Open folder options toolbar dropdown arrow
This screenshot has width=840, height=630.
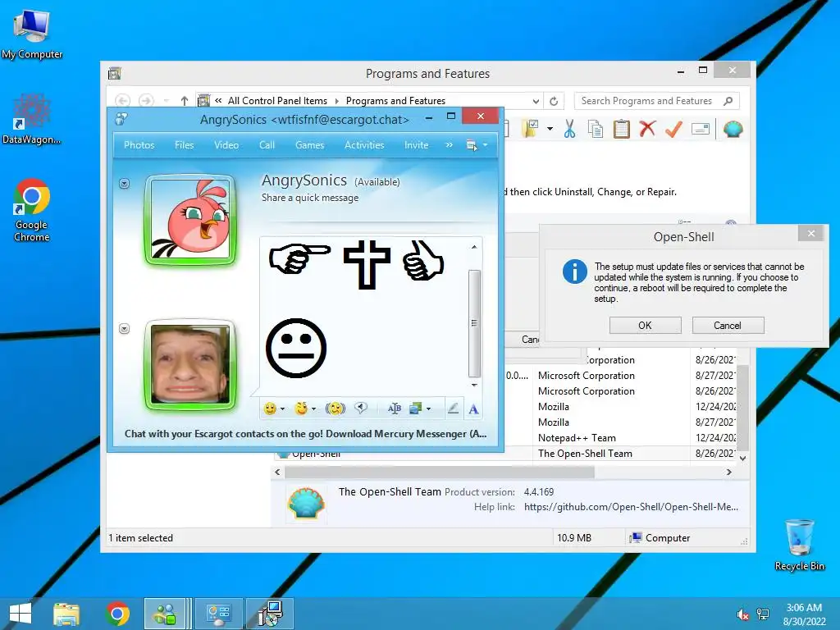click(x=550, y=129)
